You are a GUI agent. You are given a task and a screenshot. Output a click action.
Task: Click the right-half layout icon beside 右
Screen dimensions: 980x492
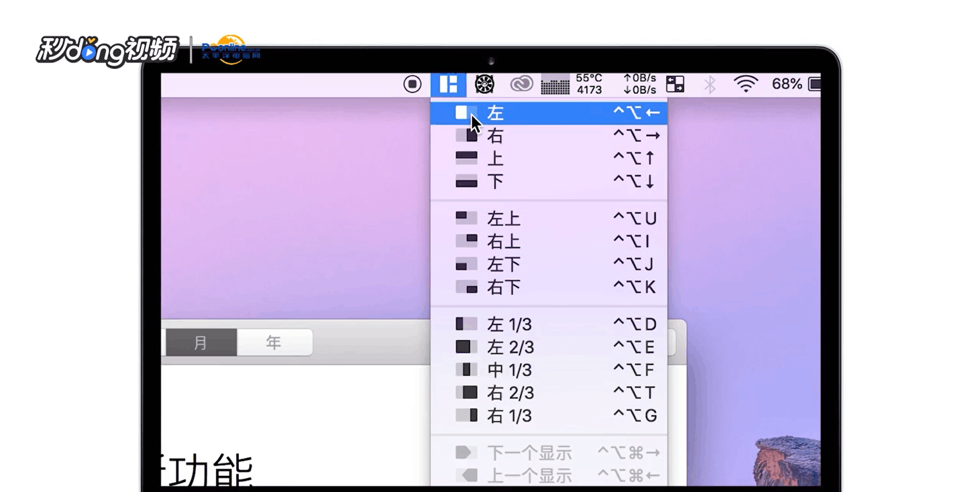[x=466, y=135]
